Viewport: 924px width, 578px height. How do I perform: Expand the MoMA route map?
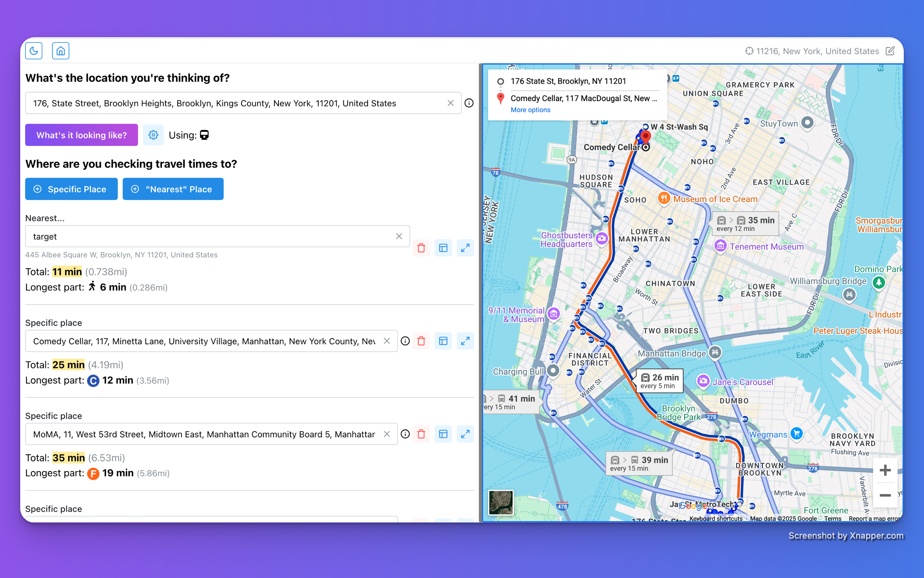pyautogui.click(x=465, y=434)
